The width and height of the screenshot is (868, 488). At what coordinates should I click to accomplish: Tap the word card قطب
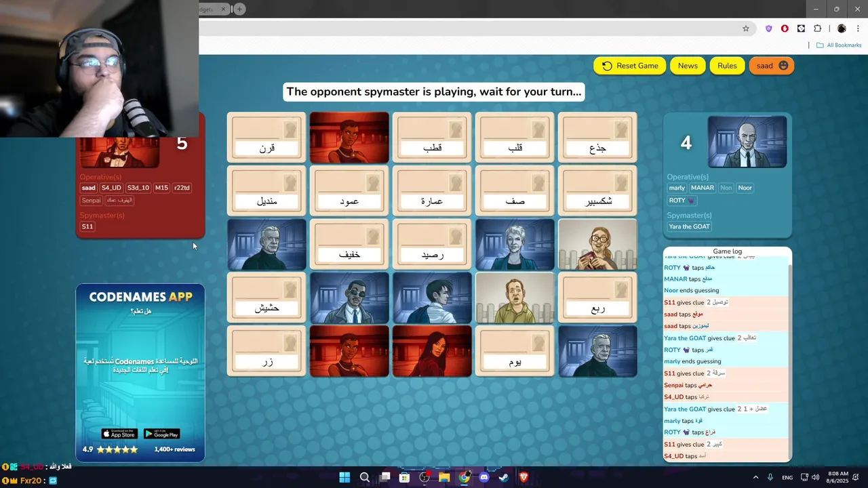[x=432, y=138]
